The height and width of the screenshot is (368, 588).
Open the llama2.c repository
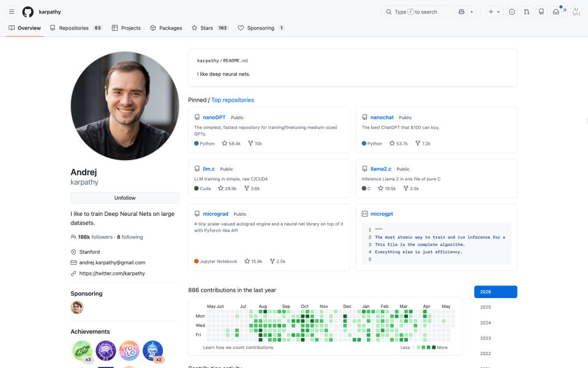pyautogui.click(x=380, y=169)
